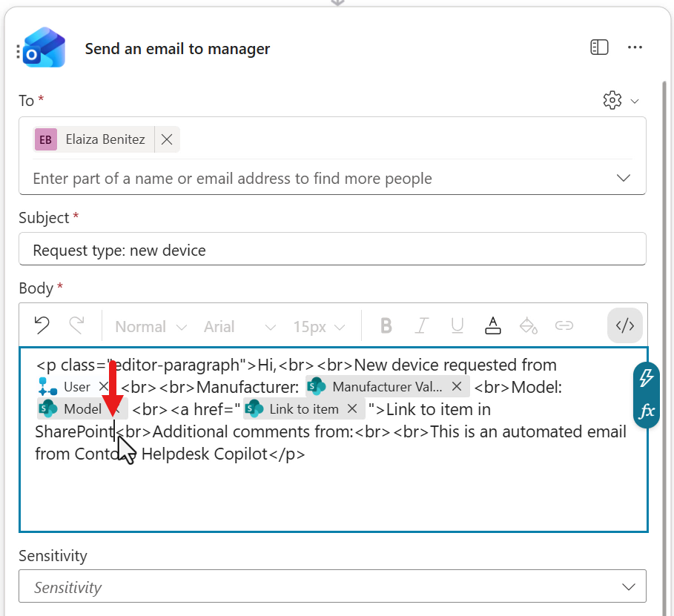Screen dimensions: 674x616
Task: Click the insert link icon
Action: tap(564, 325)
